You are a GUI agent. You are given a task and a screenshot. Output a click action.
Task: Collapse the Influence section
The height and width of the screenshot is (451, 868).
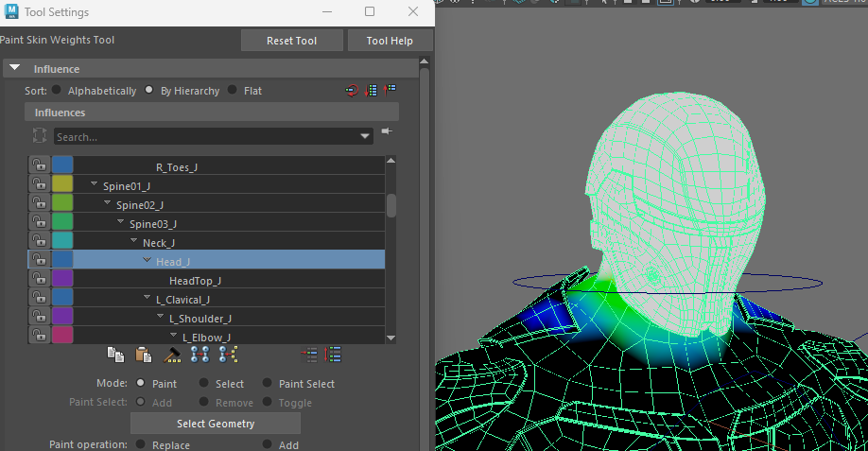(14, 68)
